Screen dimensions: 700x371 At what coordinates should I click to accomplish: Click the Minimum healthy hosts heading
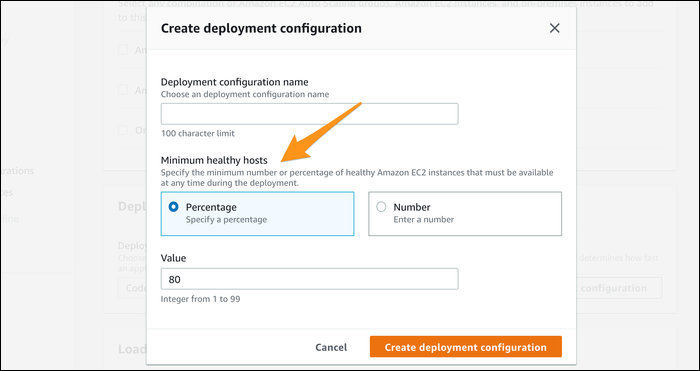pyautogui.click(x=214, y=160)
